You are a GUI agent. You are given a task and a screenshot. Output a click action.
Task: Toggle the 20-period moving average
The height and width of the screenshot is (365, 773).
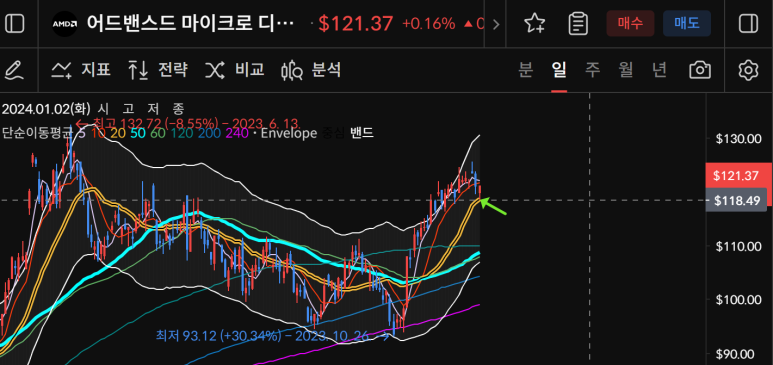click(x=117, y=133)
